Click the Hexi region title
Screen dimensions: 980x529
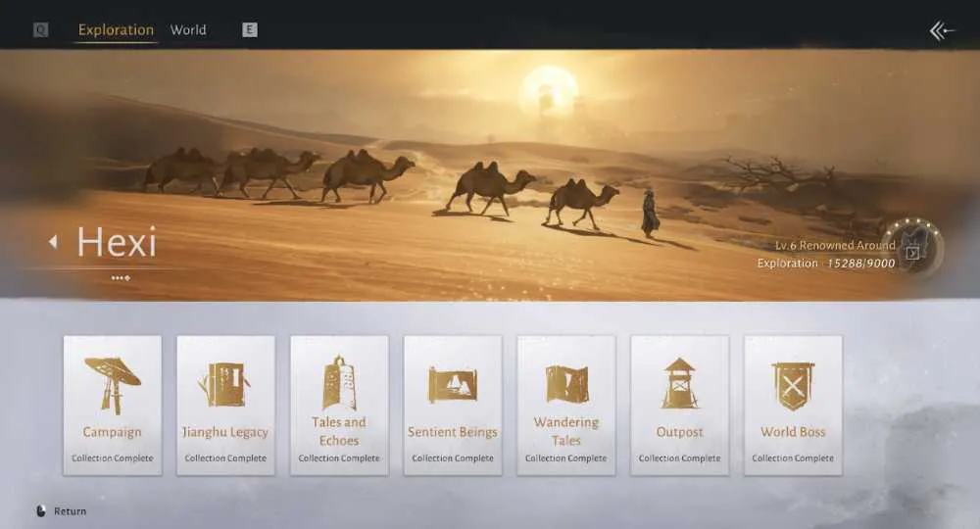click(117, 242)
